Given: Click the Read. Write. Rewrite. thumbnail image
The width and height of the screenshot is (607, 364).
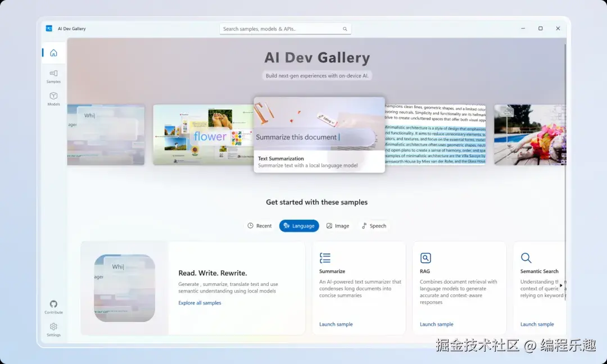Looking at the screenshot, I should pyautogui.click(x=124, y=288).
